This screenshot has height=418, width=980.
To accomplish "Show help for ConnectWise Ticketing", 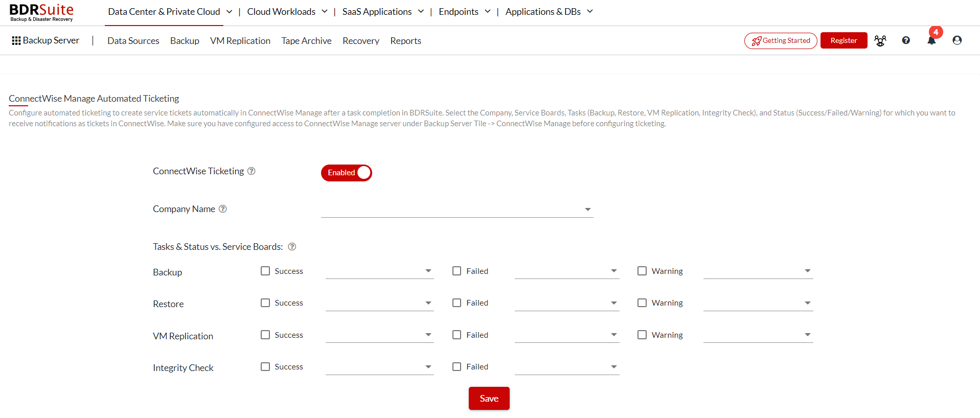I will point(252,171).
